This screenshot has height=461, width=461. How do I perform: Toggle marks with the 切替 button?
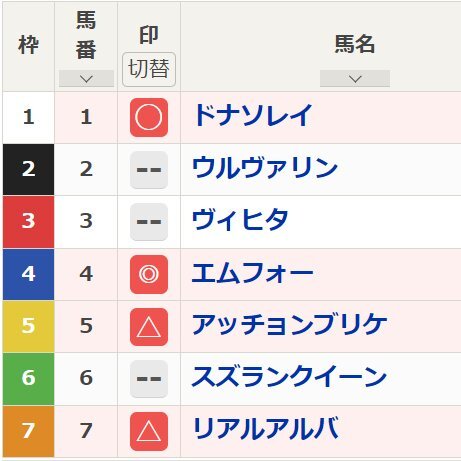point(149,69)
